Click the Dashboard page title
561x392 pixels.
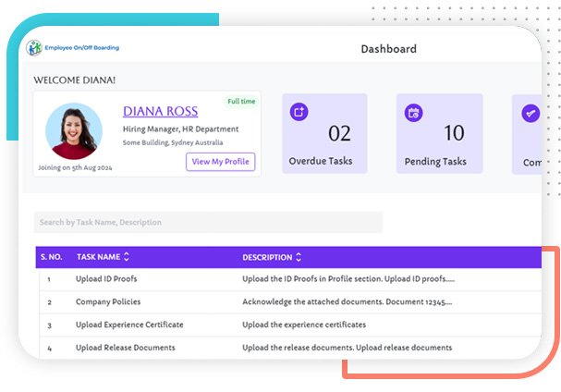(x=388, y=49)
